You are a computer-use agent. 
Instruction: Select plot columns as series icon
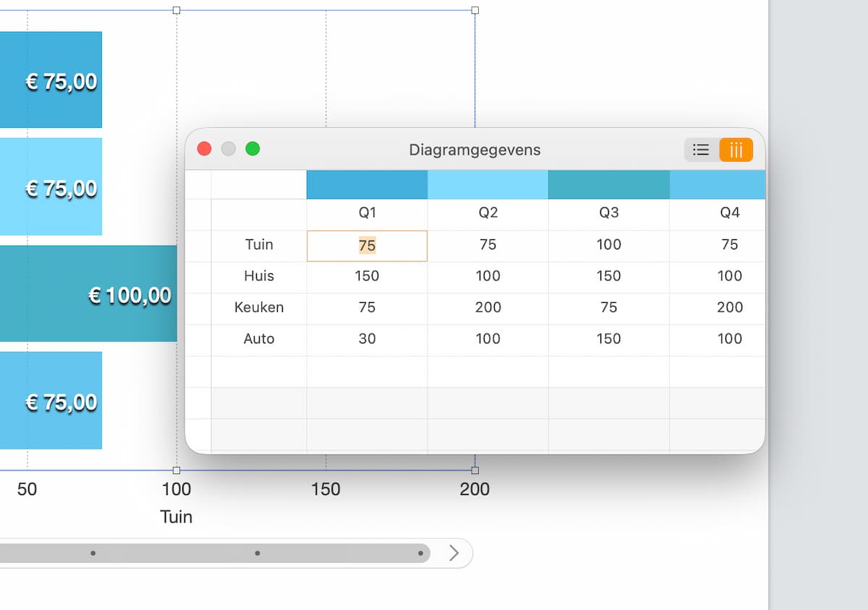(736, 150)
